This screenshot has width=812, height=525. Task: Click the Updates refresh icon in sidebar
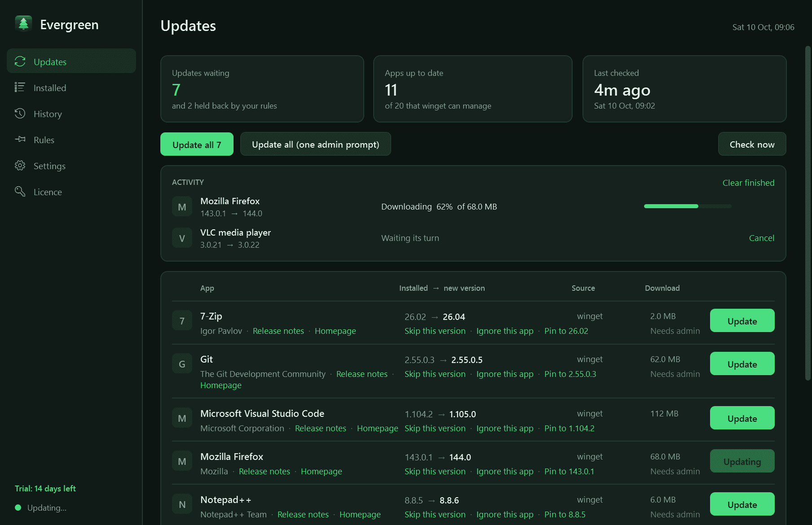pos(20,61)
